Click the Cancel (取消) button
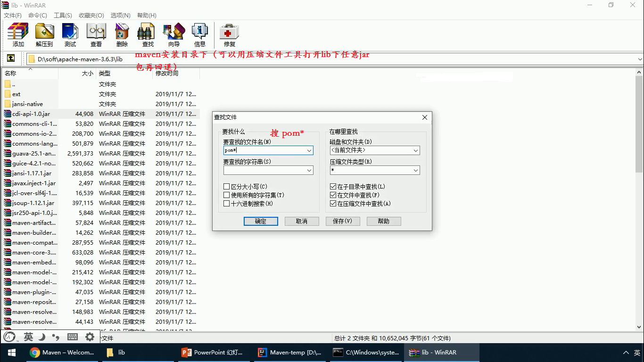The height and width of the screenshot is (362, 644). coord(302,221)
